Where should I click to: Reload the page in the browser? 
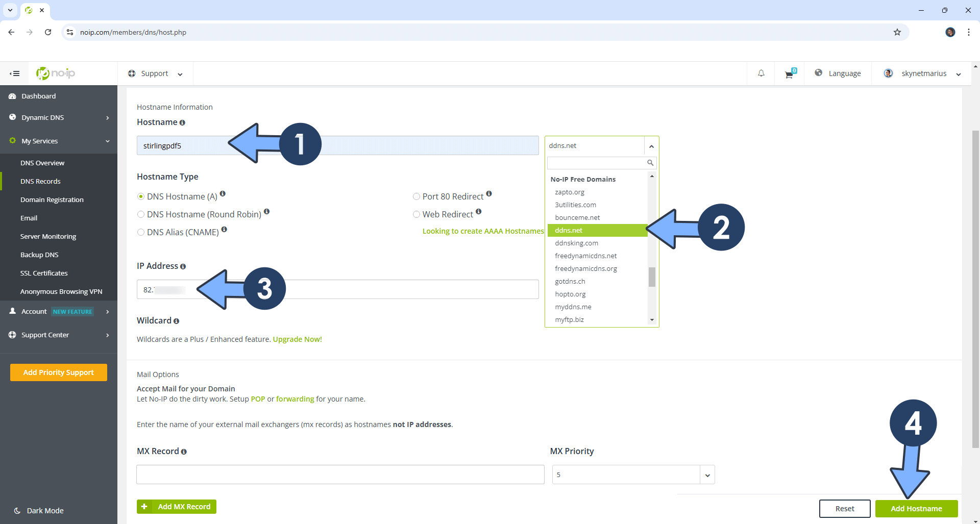pyautogui.click(x=48, y=32)
